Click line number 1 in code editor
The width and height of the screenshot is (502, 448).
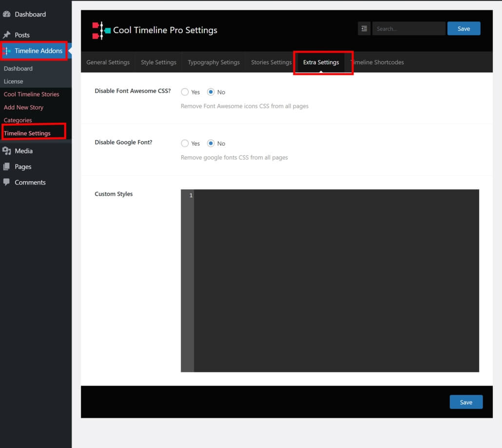(191, 195)
